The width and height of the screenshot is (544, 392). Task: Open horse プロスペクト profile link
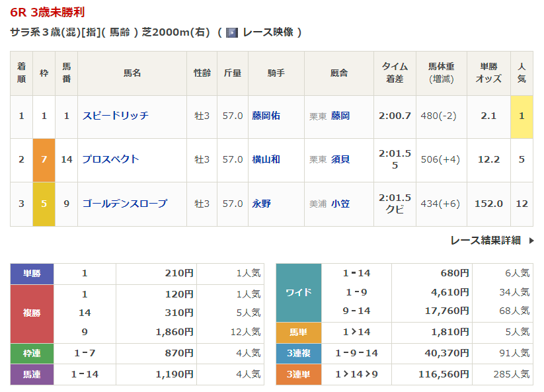pyautogui.click(x=111, y=159)
